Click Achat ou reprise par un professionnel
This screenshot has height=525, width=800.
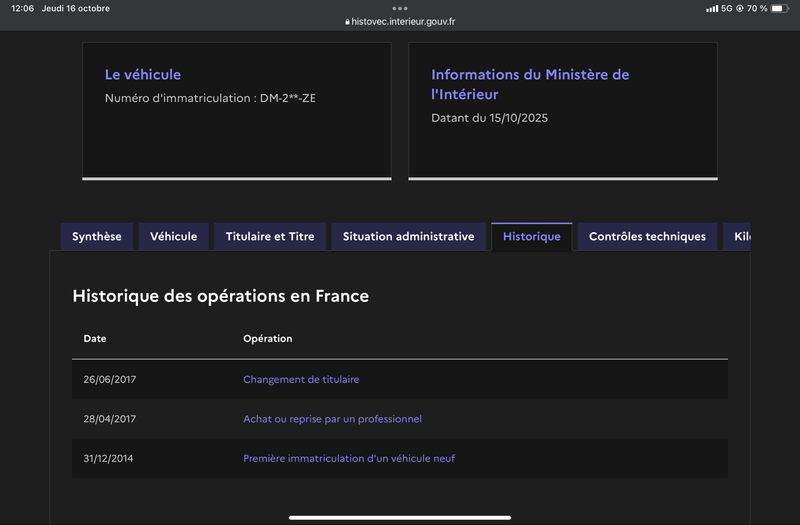[x=332, y=419]
